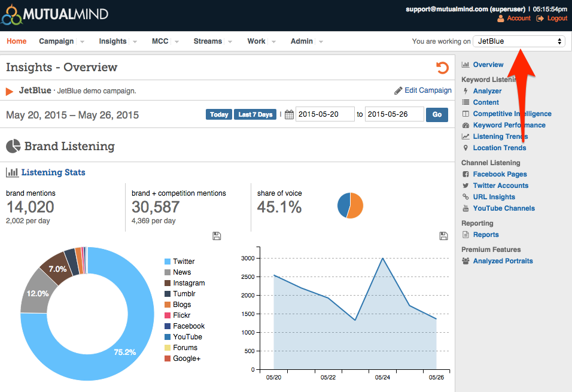Image resolution: width=572 pixels, height=392 pixels.
Task: Open the Reports sidebar link
Action: click(x=486, y=235)
